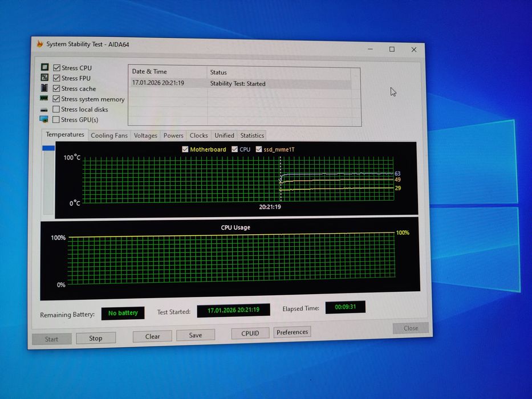The image size is (532, 399).
Task: Open CPUID panel via CPUID button
Action: [x=250, y=333]
